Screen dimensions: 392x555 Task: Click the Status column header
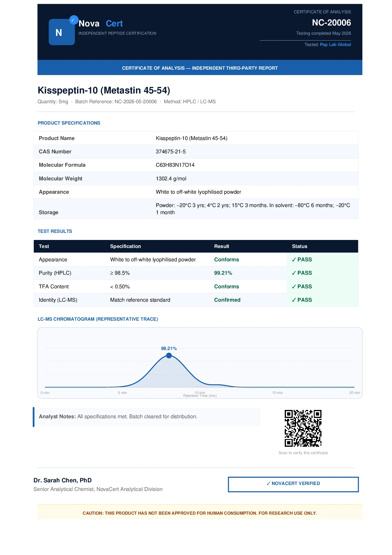tap(300, 246)
